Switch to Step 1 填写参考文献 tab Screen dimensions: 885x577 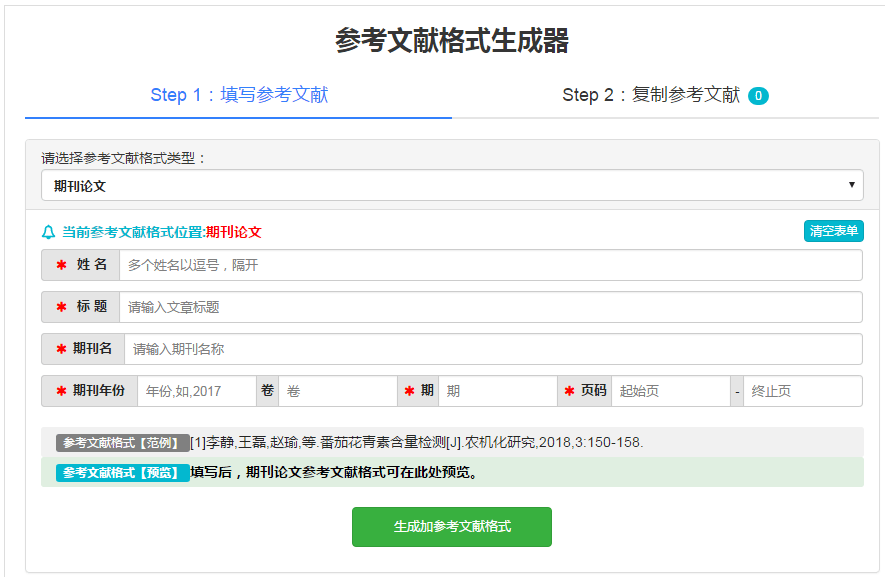pos(239,95)
